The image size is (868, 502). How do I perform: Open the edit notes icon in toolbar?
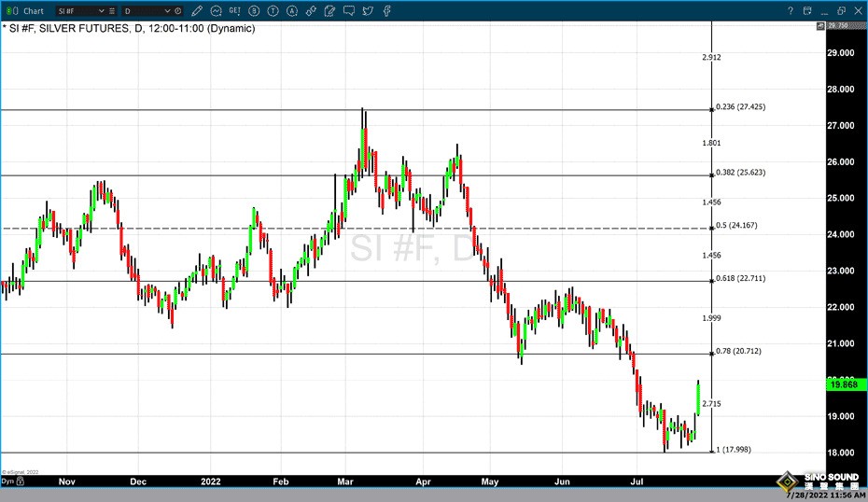[x=329, y=11]
